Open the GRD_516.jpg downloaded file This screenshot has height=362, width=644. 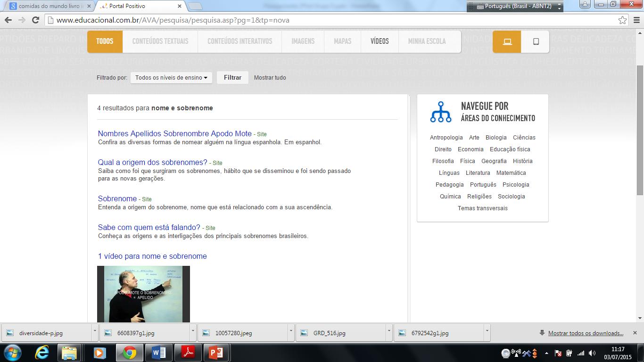[x=341, y=333]
